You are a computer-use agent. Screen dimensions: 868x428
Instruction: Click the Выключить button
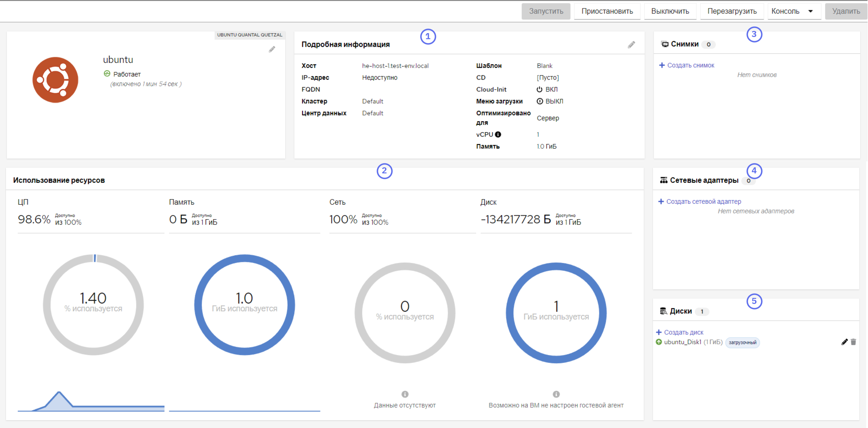click(x=670, y=11)
